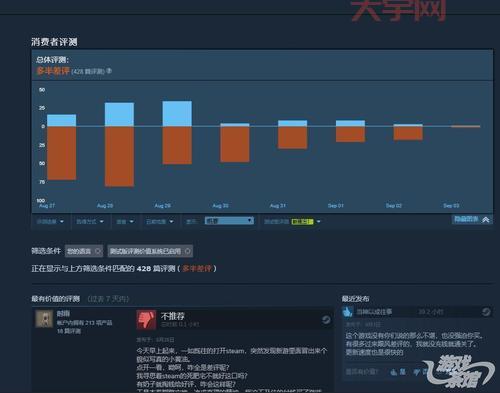Click the Steam purchase icon on 不推荐 review
Image resolution: width=500 pixels, height=393 pixels.
pos(326,320)
